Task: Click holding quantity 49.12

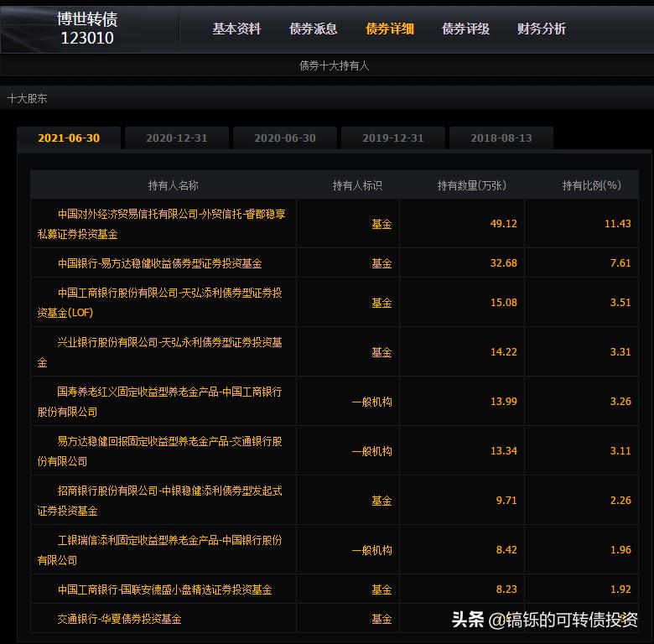Action: [503, 224]
